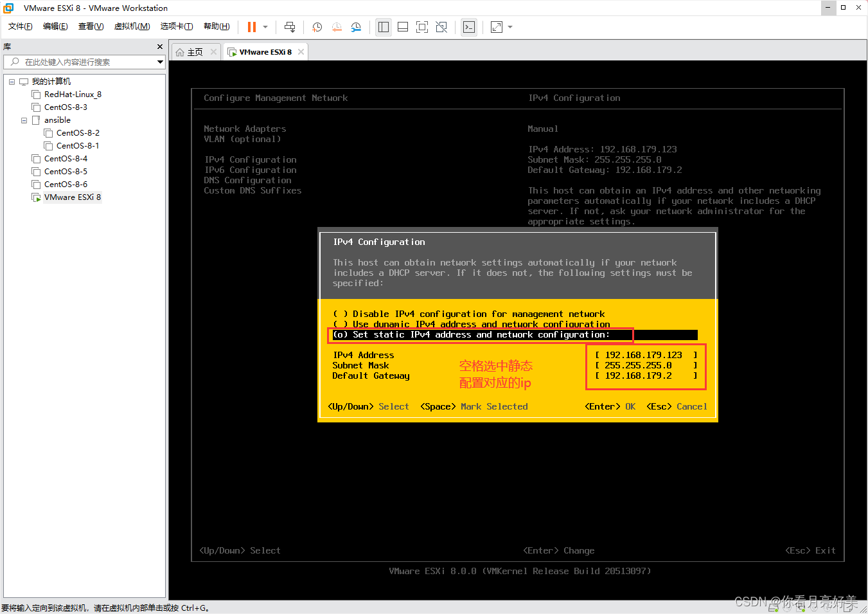Collapse the 我的计算机 tree node
Screen dimensions: 868x614
click(x=12, y=82)
